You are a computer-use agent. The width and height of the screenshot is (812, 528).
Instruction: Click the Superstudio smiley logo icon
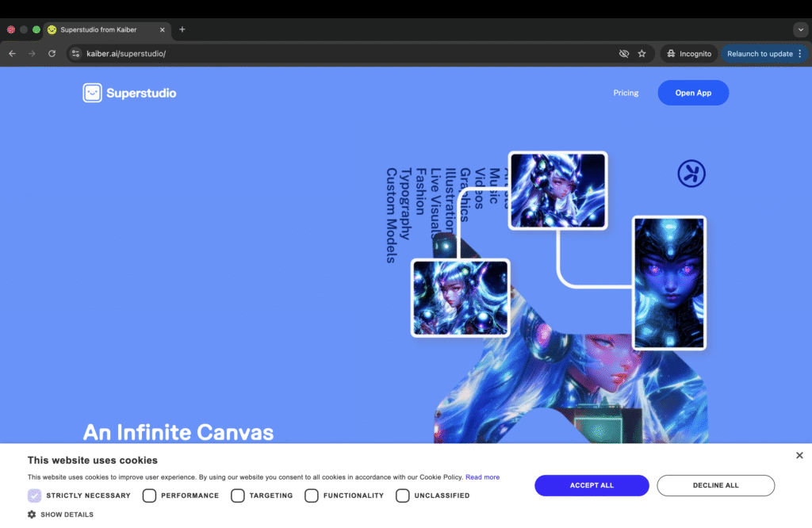pos(93,93)
